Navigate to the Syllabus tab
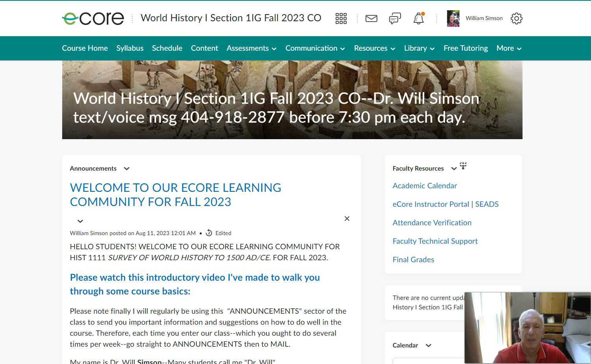Image resolution: width=591 pixels, height=364 pixels. (x=130, y=48)
